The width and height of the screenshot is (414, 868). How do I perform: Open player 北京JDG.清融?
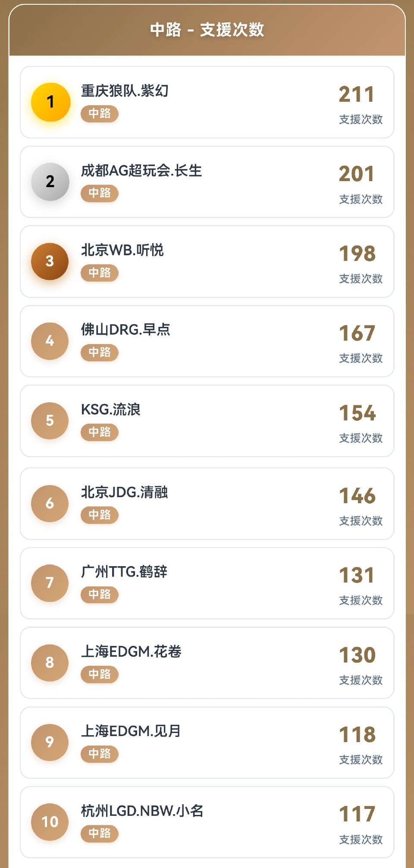coord(125,492)
